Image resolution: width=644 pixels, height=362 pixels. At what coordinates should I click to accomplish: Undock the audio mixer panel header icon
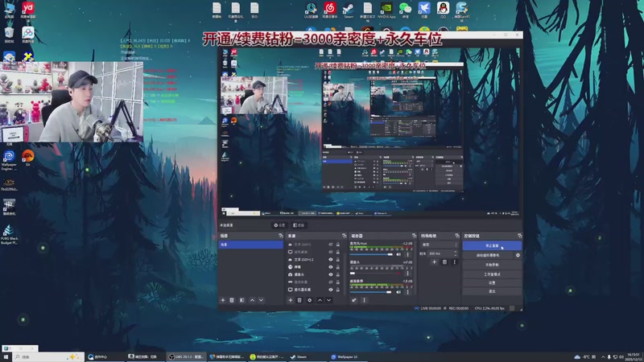tap(414, 236)
